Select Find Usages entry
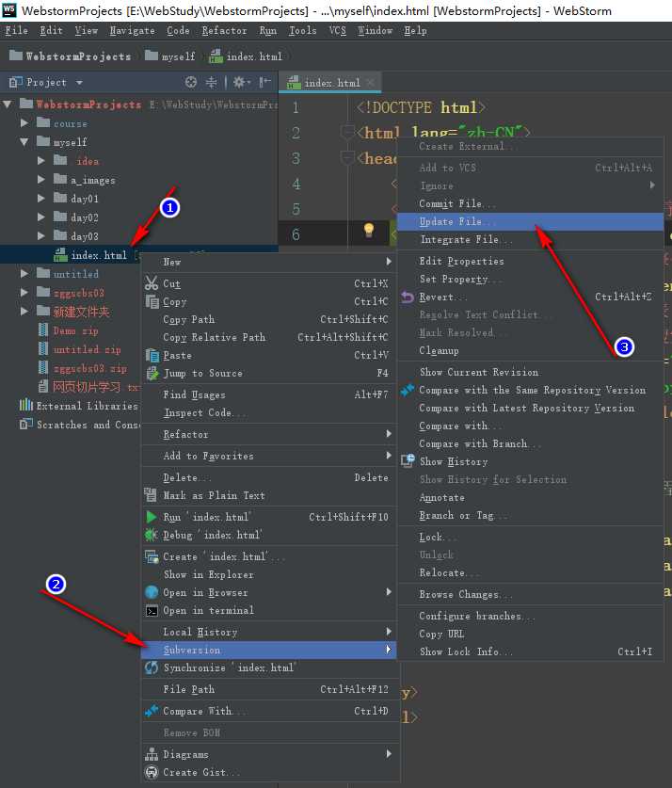 [268, 394]
